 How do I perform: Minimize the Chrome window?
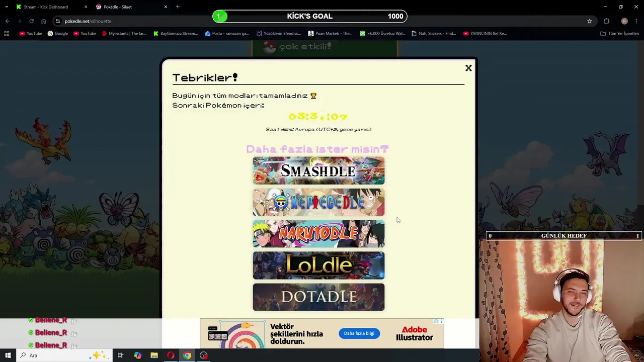(605, 7)
